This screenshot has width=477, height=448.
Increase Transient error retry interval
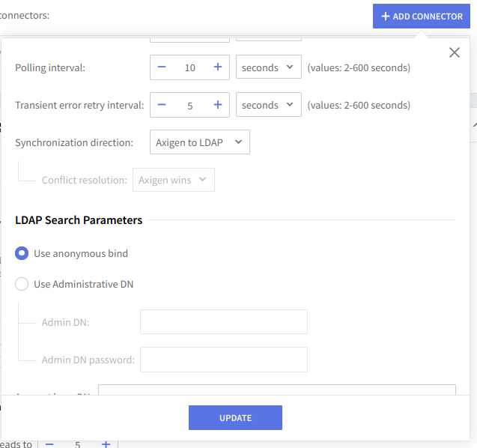218,106
